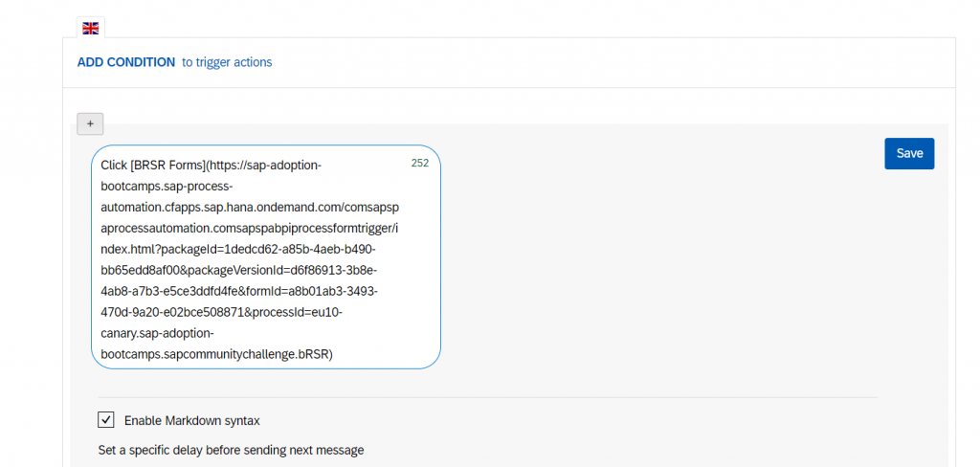Place cursor in 'aprocessautomation.comsapspabpiprocessformtrigger' line
This screenshot has width=980, height=467.
click(x=247, y=229)
